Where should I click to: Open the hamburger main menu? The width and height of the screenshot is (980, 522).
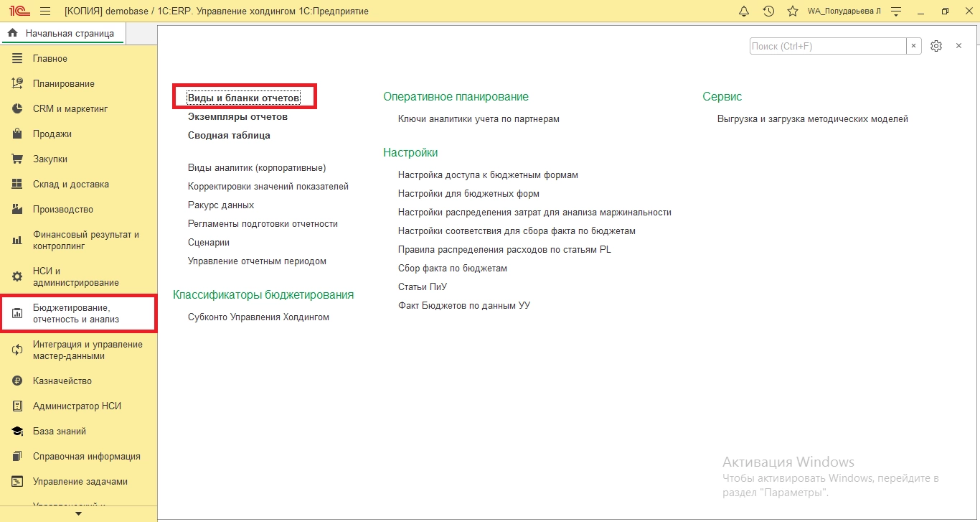45,11
